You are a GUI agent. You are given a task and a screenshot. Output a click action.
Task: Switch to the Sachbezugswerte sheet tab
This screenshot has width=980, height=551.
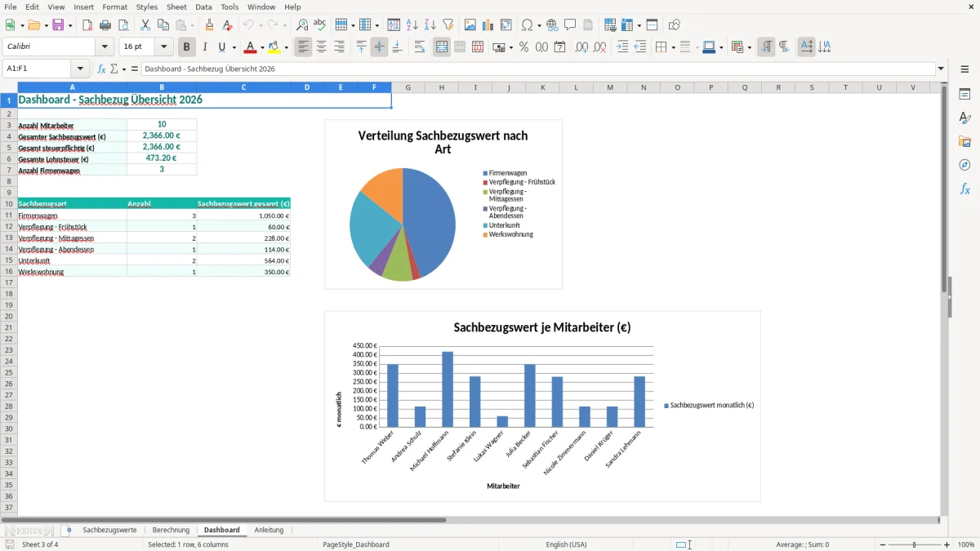[109, 530]
